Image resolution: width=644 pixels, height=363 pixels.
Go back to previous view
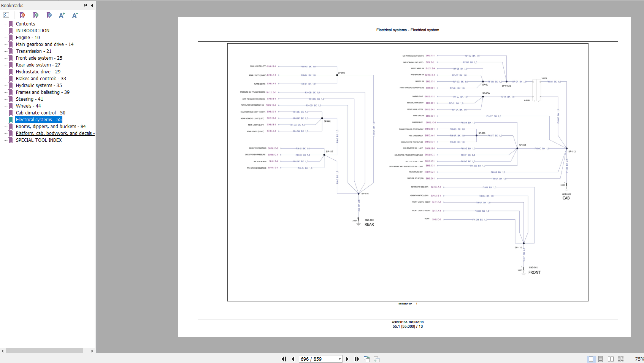coord(367,359)
